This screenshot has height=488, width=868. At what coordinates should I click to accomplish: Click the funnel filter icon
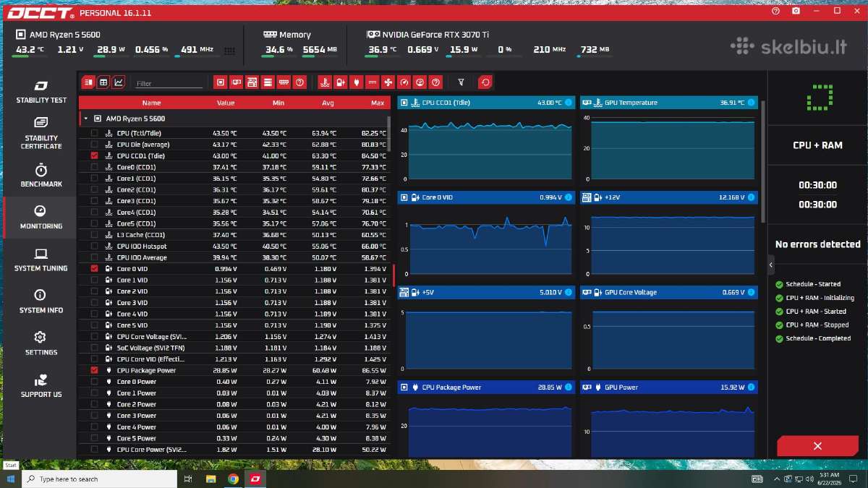point(461,82)
